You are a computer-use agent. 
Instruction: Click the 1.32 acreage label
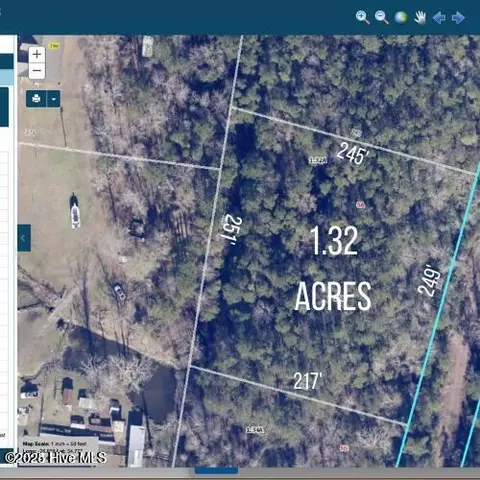point(334,241)
